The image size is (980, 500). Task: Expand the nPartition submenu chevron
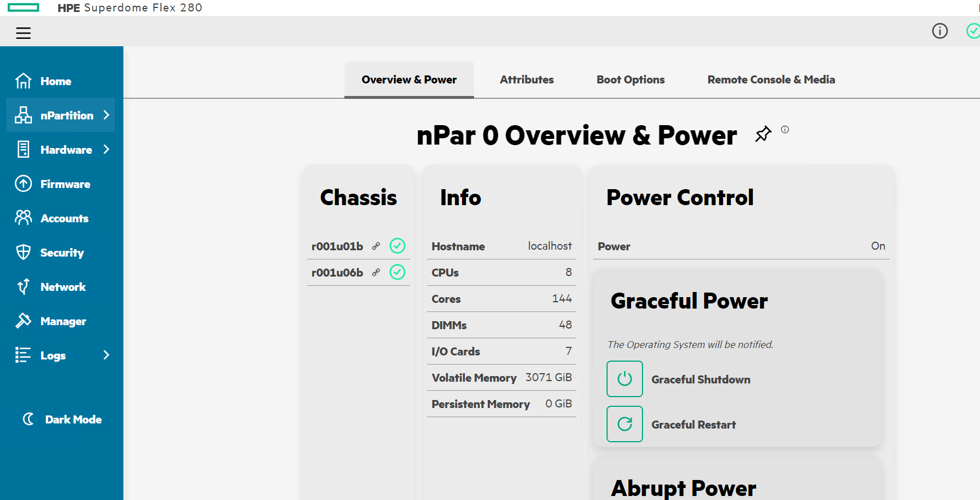106,115
